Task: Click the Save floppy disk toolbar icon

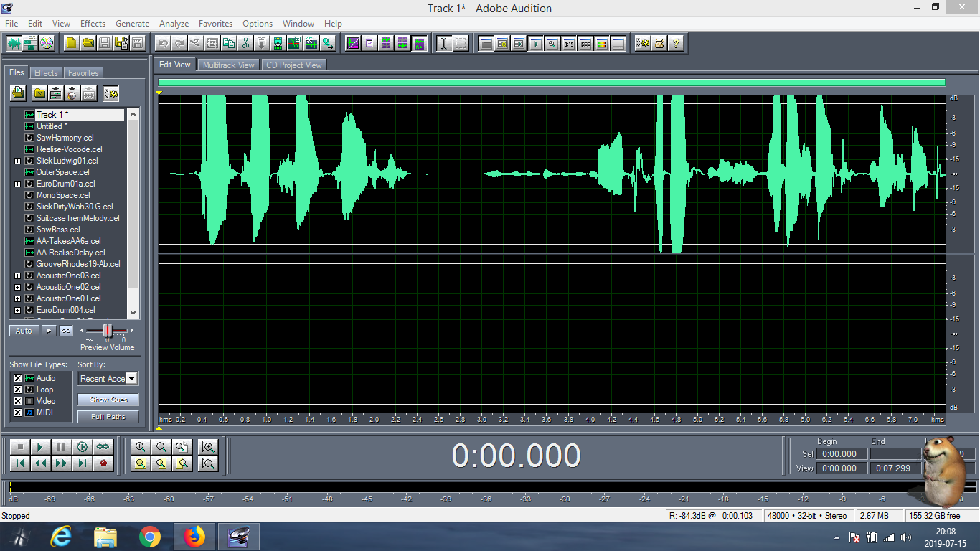Action: (x=104, y=43)
